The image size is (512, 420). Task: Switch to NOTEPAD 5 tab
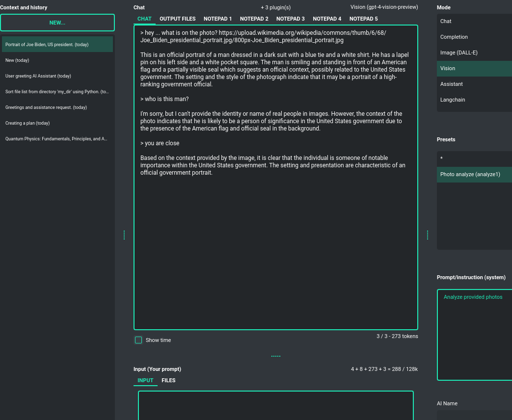[x=363, y=19]
